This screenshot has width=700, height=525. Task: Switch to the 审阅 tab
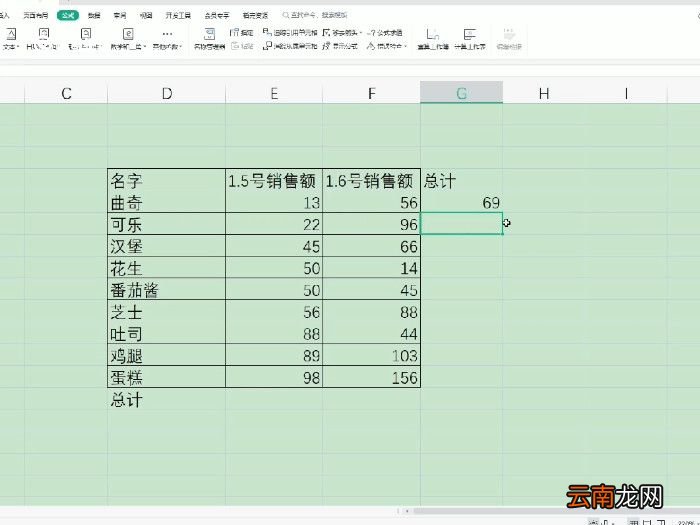(120, 15)
